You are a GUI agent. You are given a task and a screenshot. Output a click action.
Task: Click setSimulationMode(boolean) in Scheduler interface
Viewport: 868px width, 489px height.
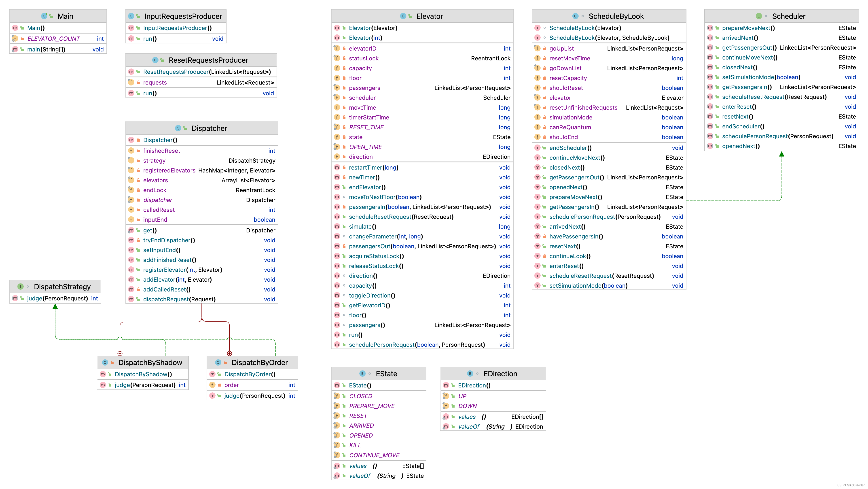point(781,77)
